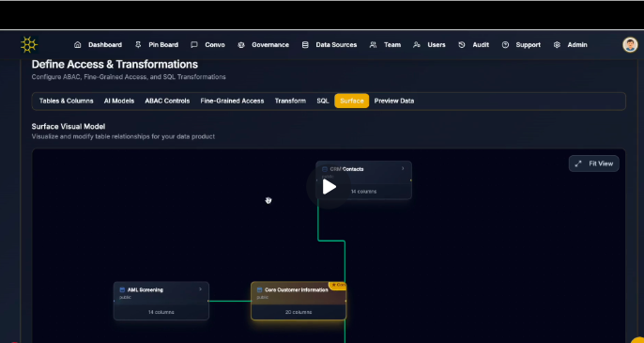Screen dimensions: 644x343
Task: Open the Preview Data tab
Action: (394, 101)
